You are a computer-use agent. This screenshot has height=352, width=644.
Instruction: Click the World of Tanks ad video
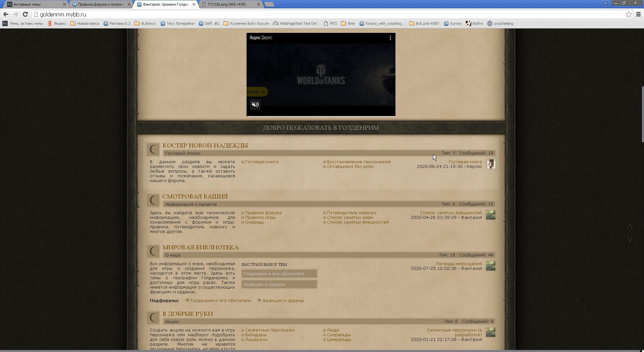321,74
